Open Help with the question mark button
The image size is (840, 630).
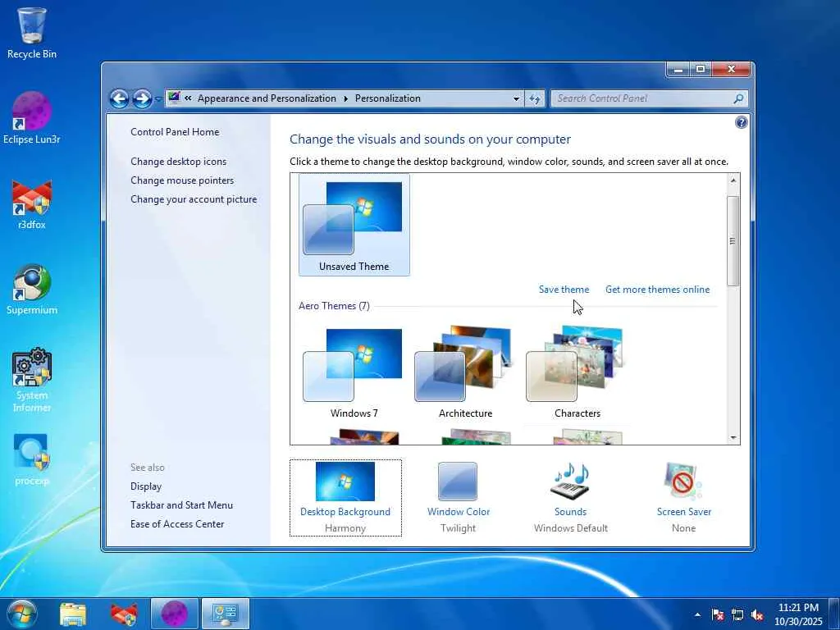(741, 123)
